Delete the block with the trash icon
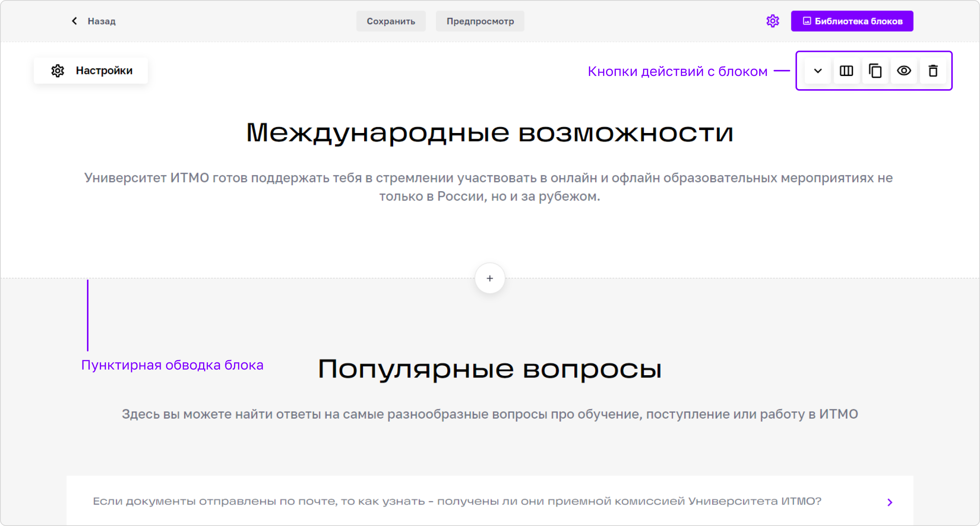980x526 pixels. pyautogui.click(x=933, y=71)
